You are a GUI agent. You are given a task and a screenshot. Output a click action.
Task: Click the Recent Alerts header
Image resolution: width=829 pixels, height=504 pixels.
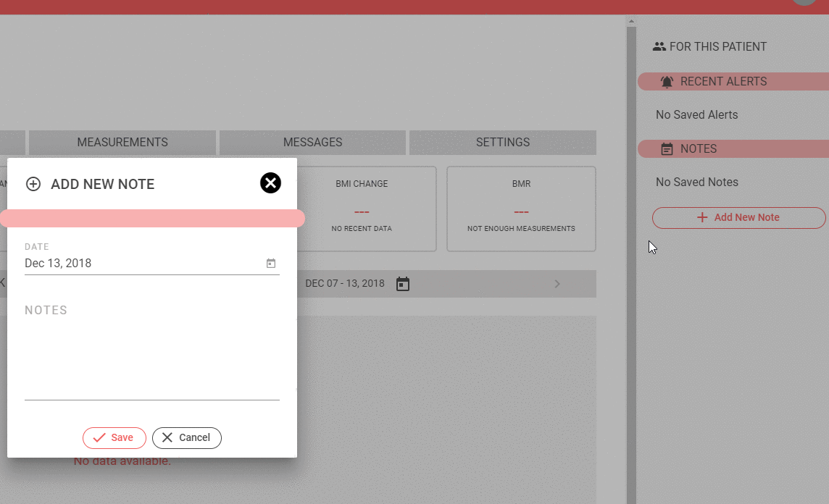coord(733,81)
